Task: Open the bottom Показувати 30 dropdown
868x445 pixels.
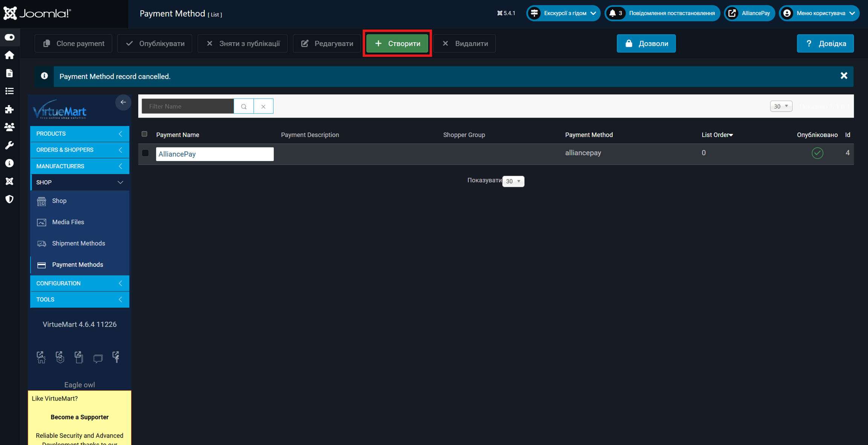Action: (x=513, y=181)
